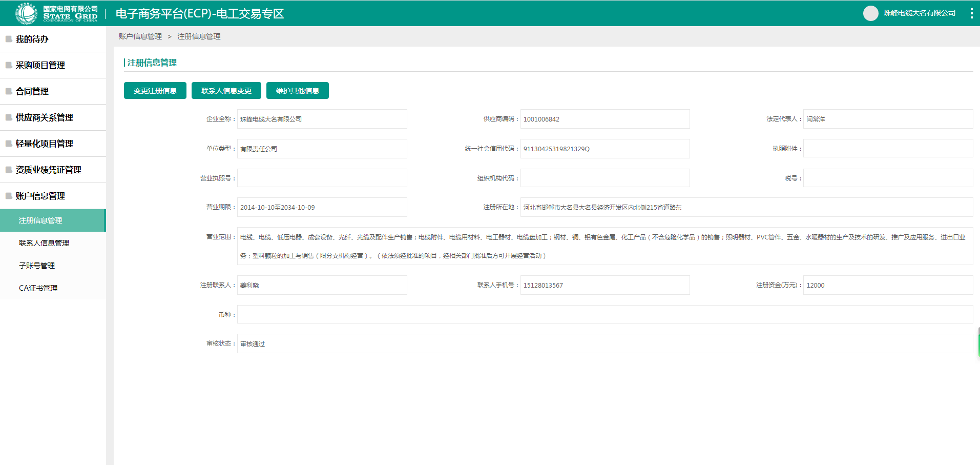Click the user avatar circle

point(870,13)
